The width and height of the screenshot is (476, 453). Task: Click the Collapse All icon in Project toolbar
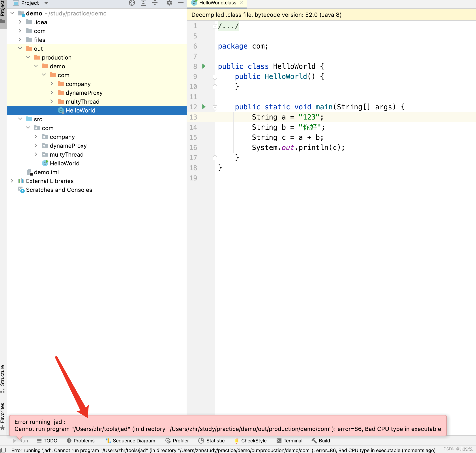(x=155, y=3)
